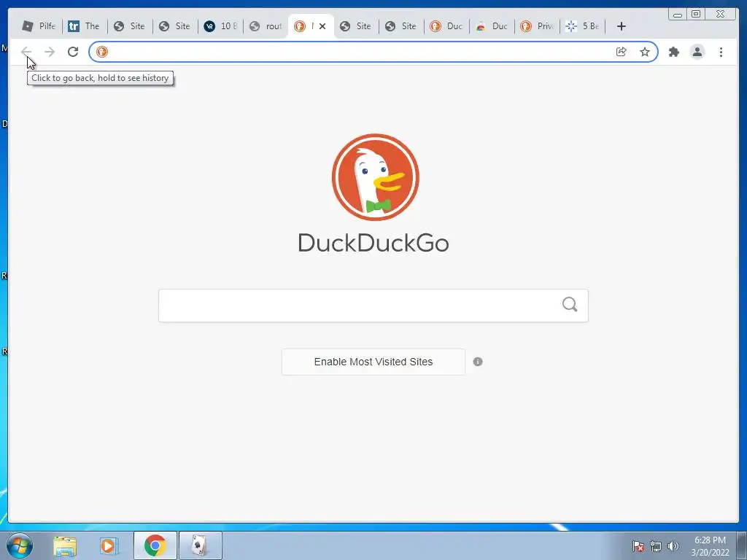Open the Chrome profile avatar
The width and height of the screenshot is (747, 560).
pos(697,52)
